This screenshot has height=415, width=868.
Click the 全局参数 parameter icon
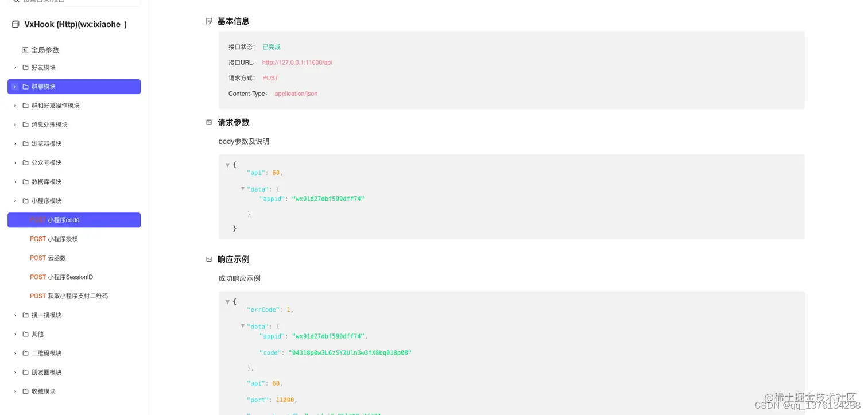24,50
